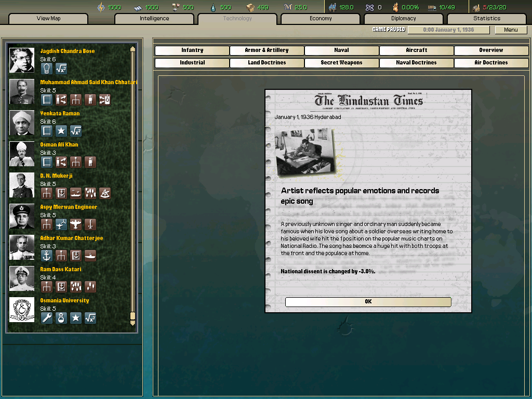Image resolution: width=532 pixels, height=399 pixels.
Task: Show the Naval Doctrines category
Action: [x=417, y=63]
